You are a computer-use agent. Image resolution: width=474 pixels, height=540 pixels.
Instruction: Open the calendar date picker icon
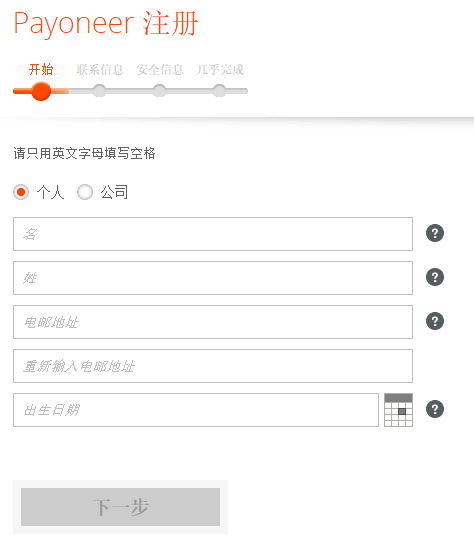[398, 410]
